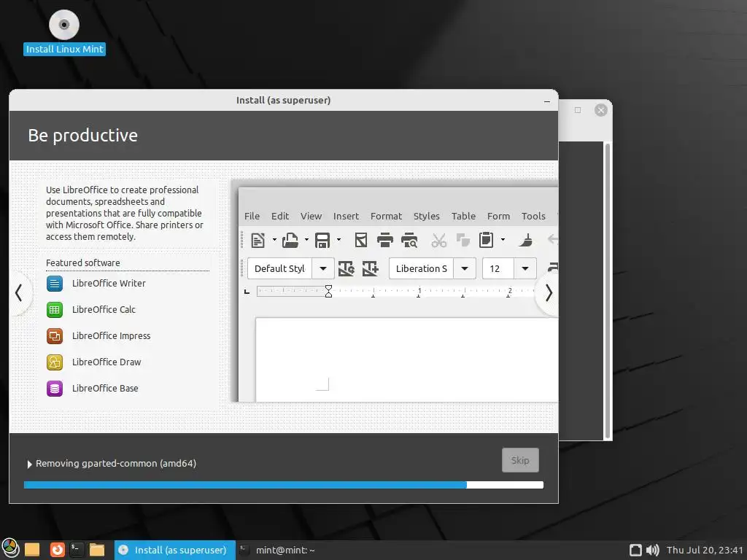Open the Paste dropdown arrow
The image size is (747, 560).
coord(503,240)
